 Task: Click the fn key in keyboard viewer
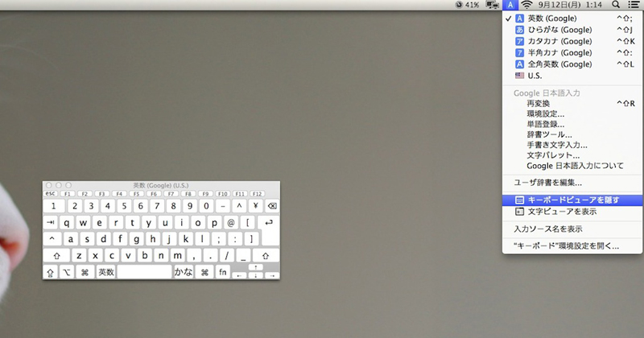pos(223,272)
